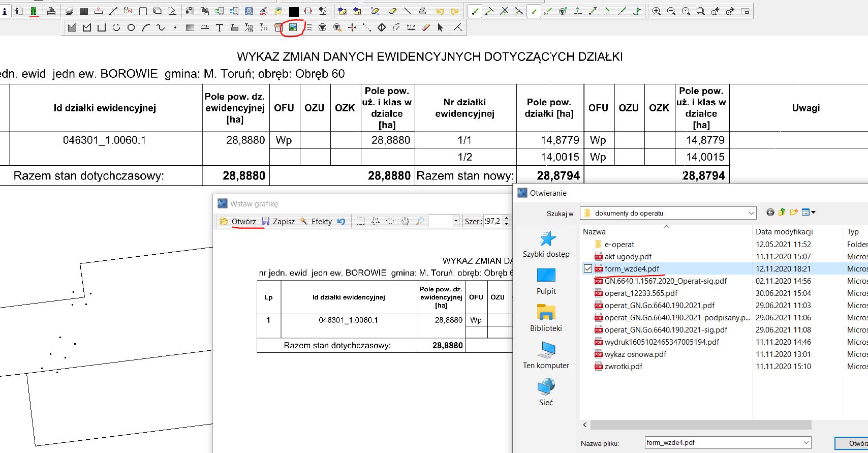
Task: Click the undo arrow in main toolbar
Action: (x=440, y=11)
